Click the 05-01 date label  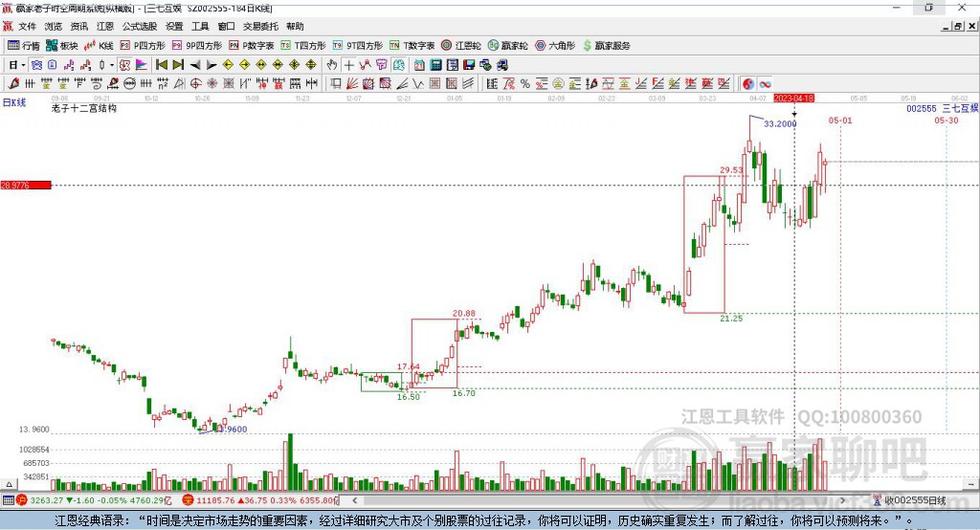840,120
